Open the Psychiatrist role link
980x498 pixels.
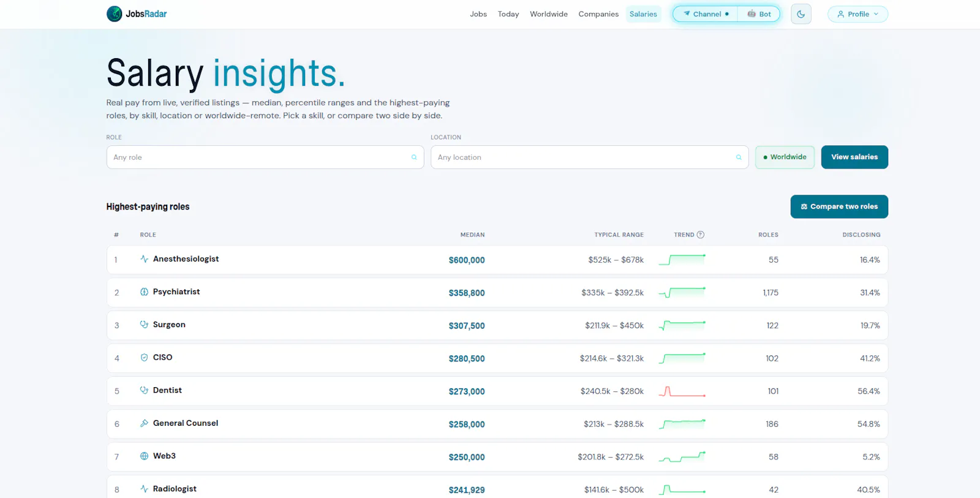(176, 292)
